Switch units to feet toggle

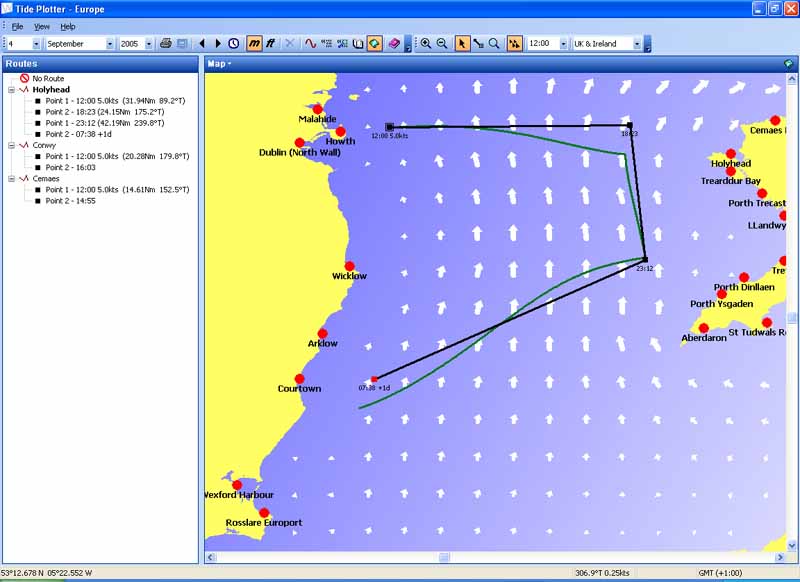(270, 44)
